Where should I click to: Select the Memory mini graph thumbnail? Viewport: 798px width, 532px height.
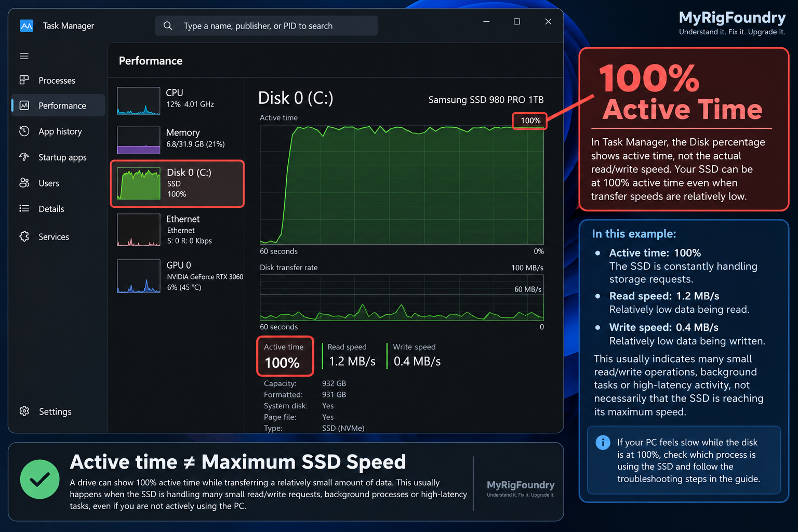(139, 140)
